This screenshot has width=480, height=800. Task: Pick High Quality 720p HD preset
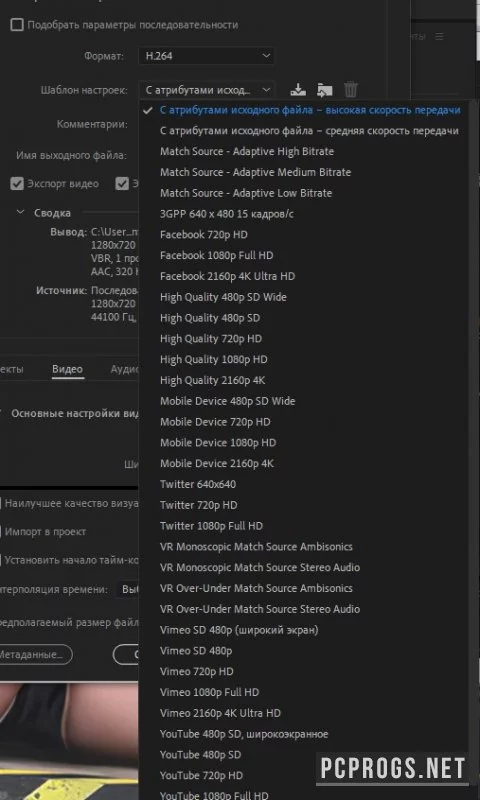tap(211, 339)
